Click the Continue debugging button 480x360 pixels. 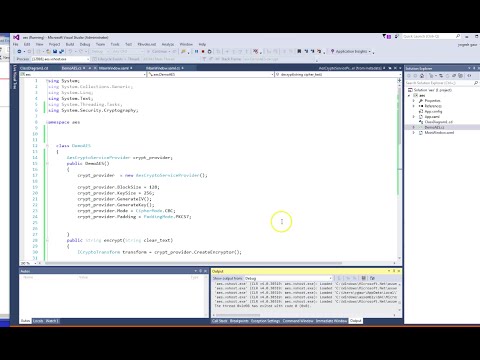[159, 51]
